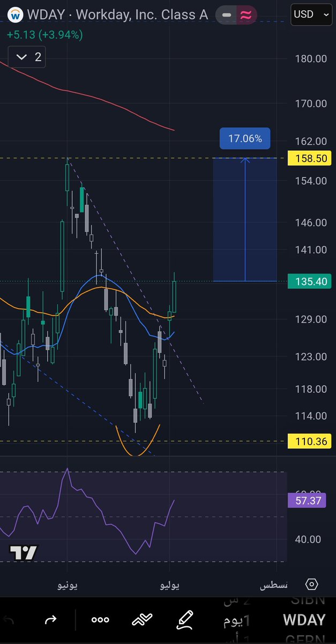Click the 162.00 price axis value
This screenshot has width=336, height=644.
pyautogui.click(x=311, y=141)
